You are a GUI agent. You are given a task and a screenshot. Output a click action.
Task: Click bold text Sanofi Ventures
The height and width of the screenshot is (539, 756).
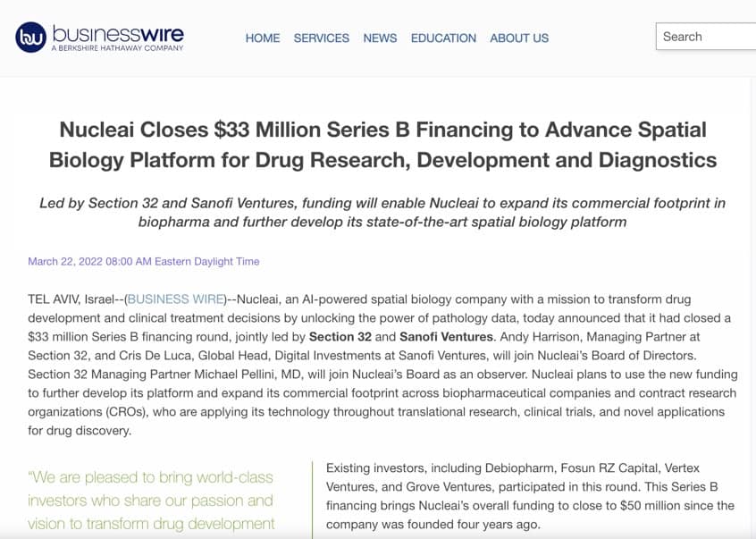click(446, 336)
